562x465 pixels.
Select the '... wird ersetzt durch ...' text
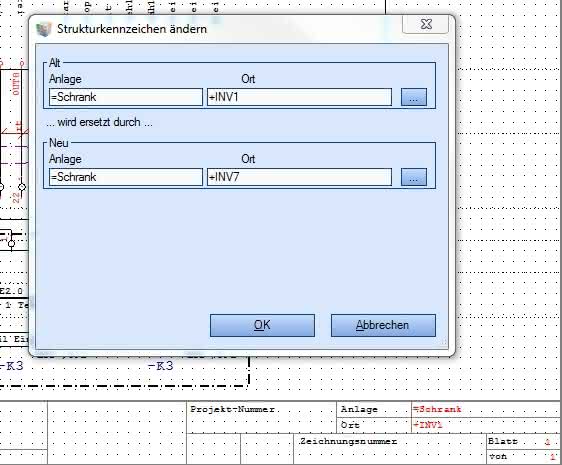point(99,122)
